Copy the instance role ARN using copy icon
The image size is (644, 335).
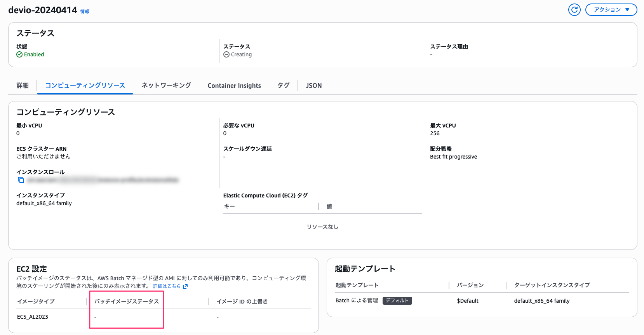click(21, 180)
